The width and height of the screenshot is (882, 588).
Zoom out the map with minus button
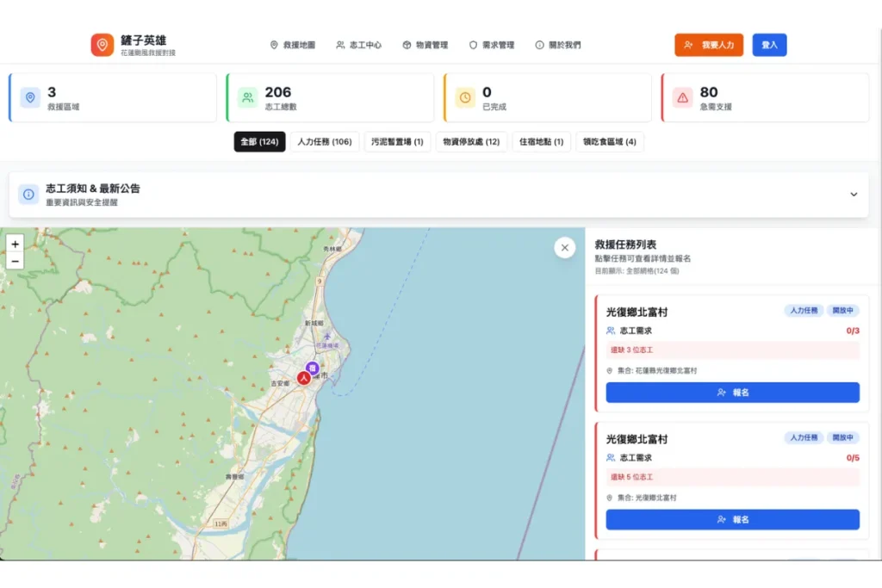point(16,261)
